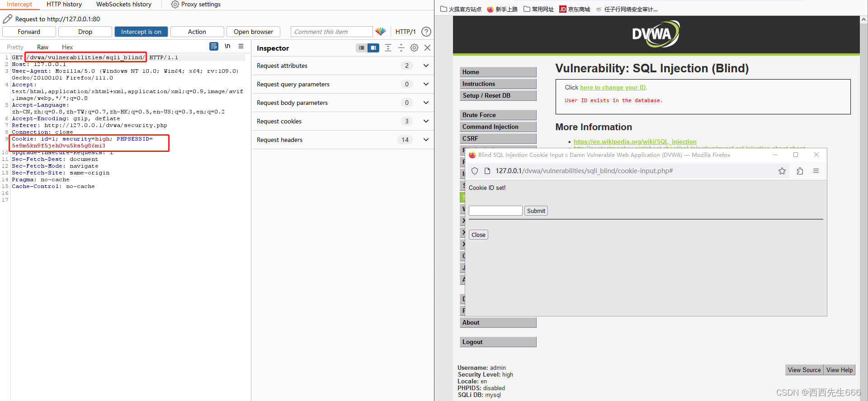Open Setup / Reset DB menu item

pos(498,95)
